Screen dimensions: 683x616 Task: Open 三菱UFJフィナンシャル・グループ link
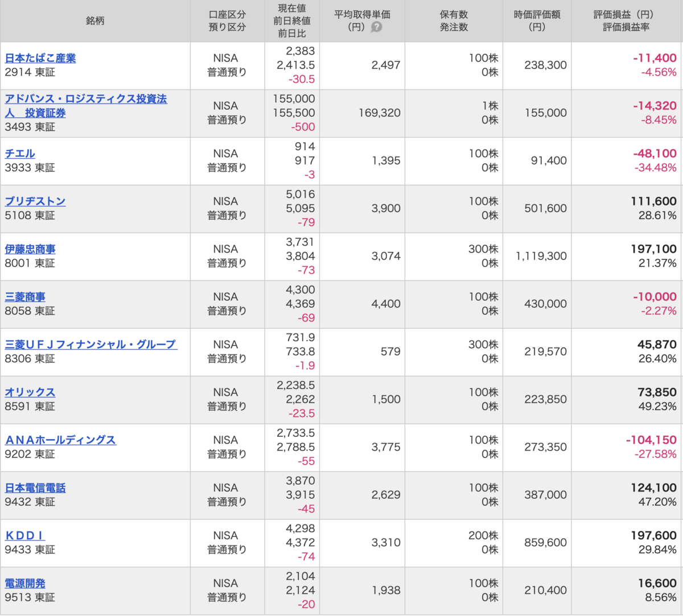pyautogui.click(x=91, y=345)
